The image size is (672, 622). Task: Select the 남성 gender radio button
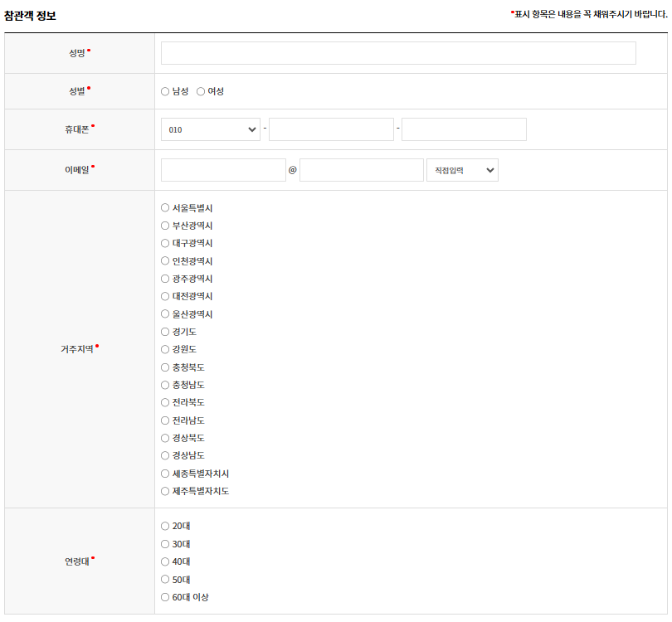pyautogui.click(x=165, y=91)
